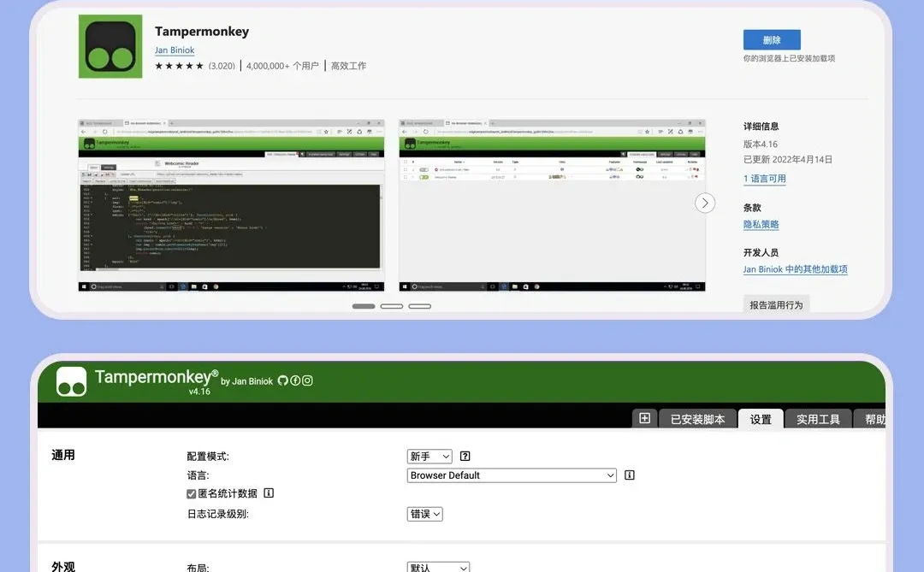Switch to the 实用工具 tab
The height and width of the screenshot is (572, 924).
[x=817, y=418]
